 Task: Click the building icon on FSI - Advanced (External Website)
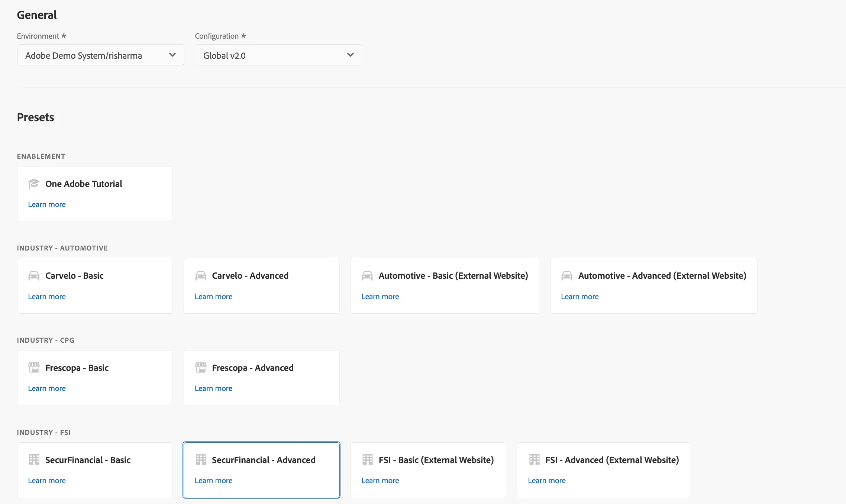(534, 460)
